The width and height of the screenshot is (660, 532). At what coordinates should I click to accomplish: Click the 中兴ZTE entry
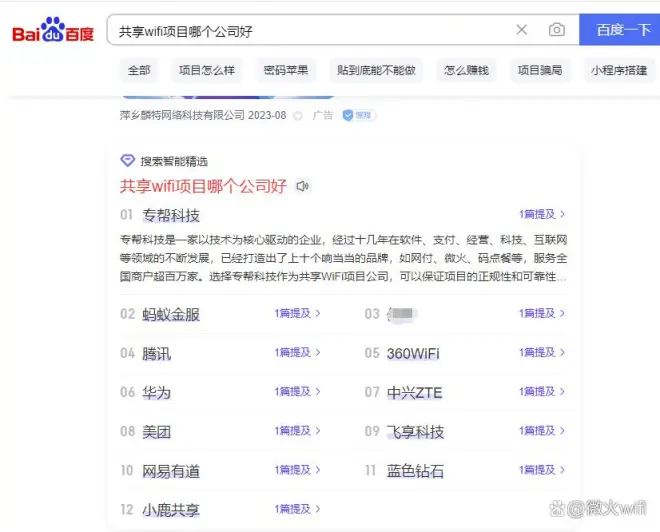click(x=414, y=392)
